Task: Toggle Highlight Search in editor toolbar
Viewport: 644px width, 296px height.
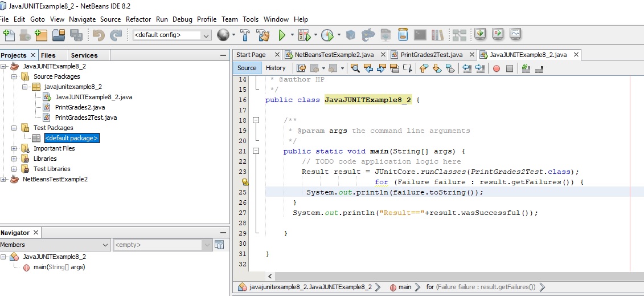Action: pyautogui.click(x=394, y=68)
